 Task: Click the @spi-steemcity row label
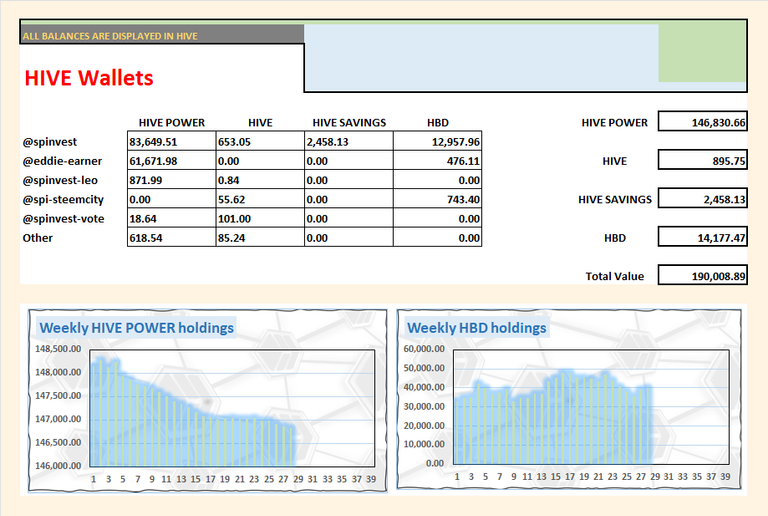tap(63, 200)
